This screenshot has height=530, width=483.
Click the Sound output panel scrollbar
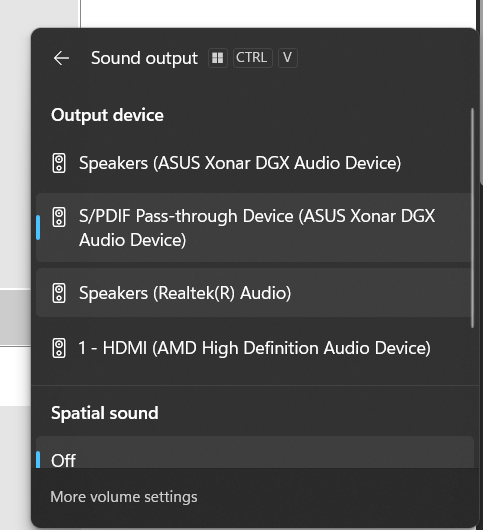473,218
